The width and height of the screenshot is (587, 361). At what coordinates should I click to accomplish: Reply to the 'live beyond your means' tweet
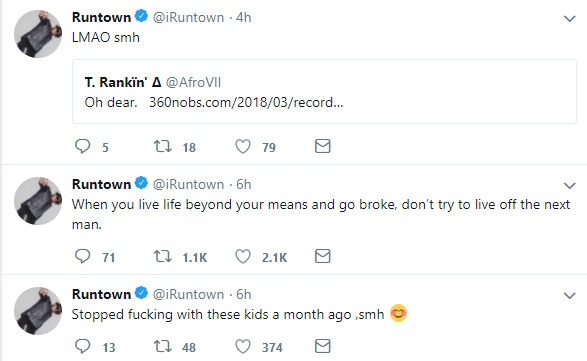pyautogui.click(x=82, y=257)
